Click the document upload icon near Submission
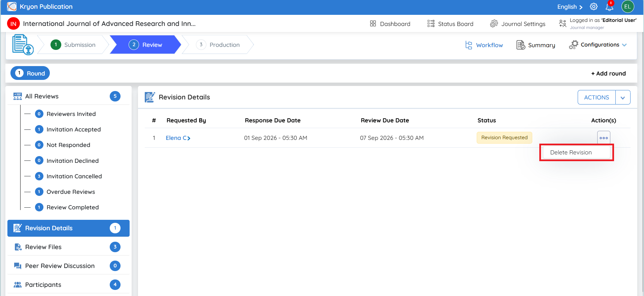This screenshot has width=644, height=296. tap(23, 45)
